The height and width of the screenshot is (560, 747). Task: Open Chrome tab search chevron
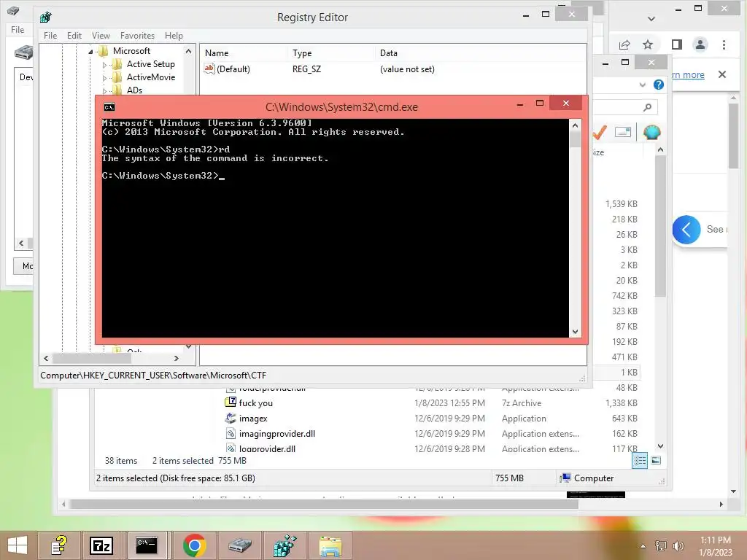pyautogui.click(x=651, y=19)
